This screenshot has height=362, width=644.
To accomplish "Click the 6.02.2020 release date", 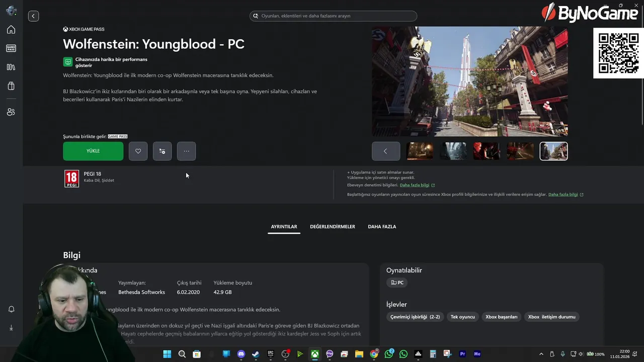I will coord(188,292).
